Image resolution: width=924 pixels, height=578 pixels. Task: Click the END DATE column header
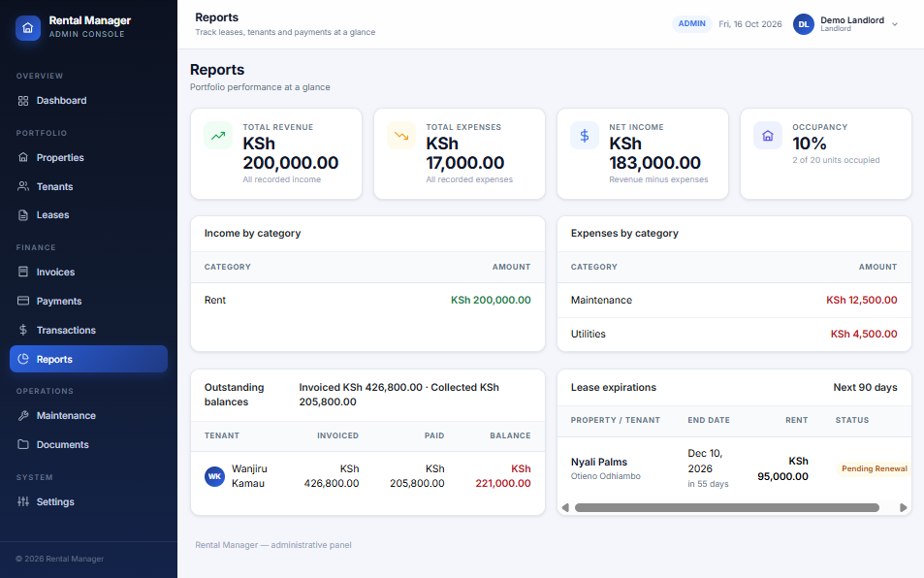[x=709, y=420]
